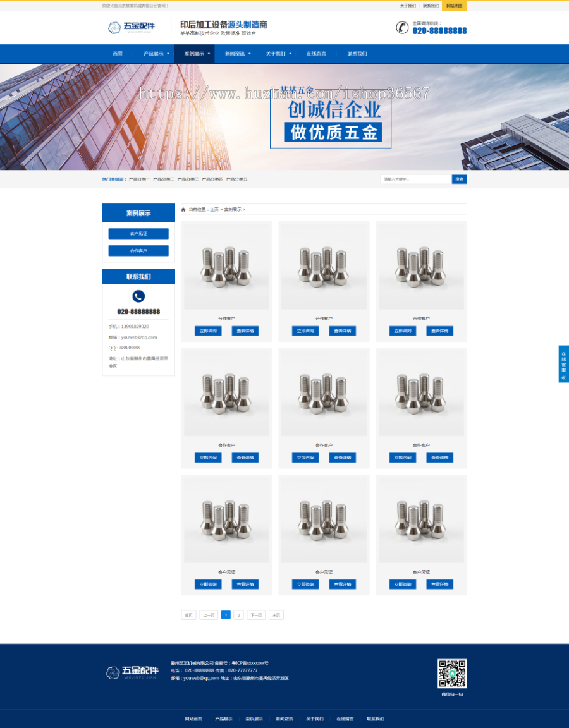Expand the 产品展示 nav dropdown
Image resolution: width=569 pixels, height=728 pixels.
point(168,54)
